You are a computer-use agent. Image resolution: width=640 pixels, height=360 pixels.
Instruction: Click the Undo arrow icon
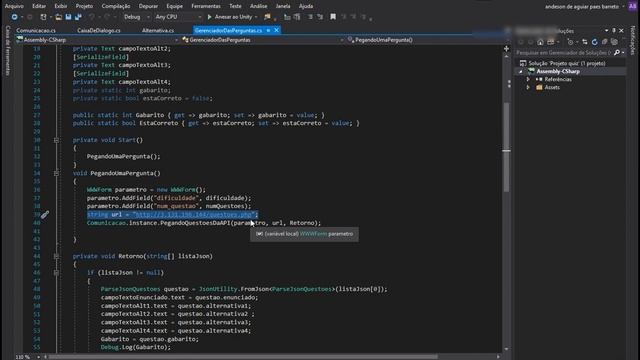point(92,17)
